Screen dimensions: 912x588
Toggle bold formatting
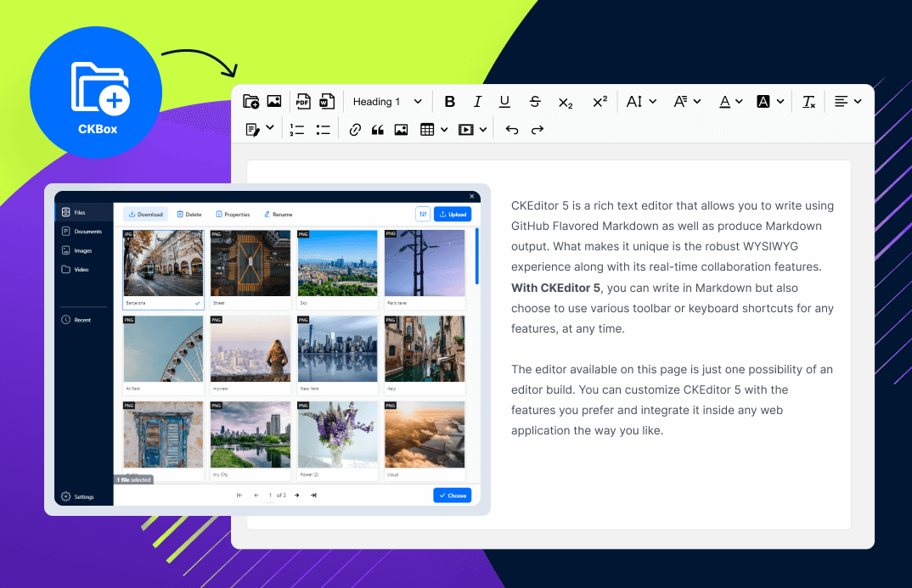tap(449, 102)
